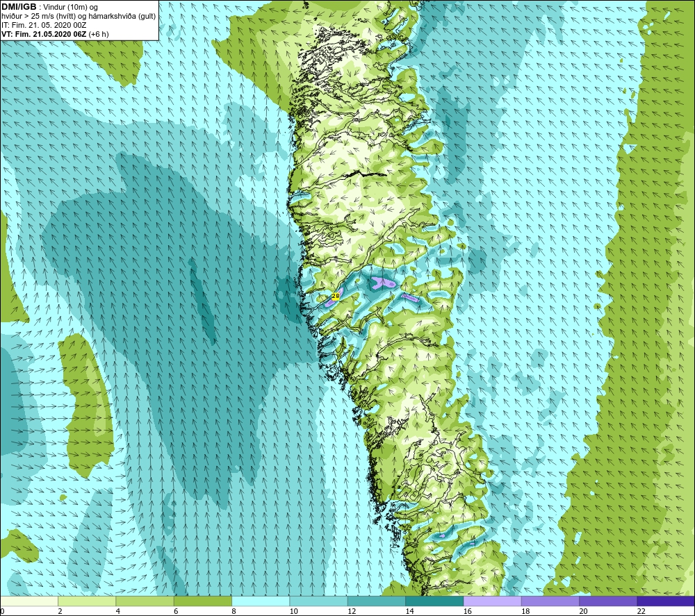Click the scale label '20'
This screenshot has height=616, width=695.
tap(583, 611)
